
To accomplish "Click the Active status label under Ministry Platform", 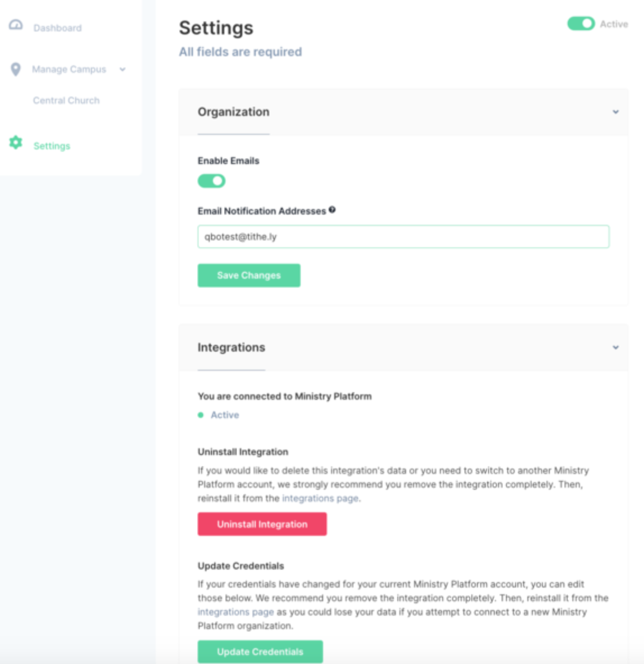I will coord(225,415).
